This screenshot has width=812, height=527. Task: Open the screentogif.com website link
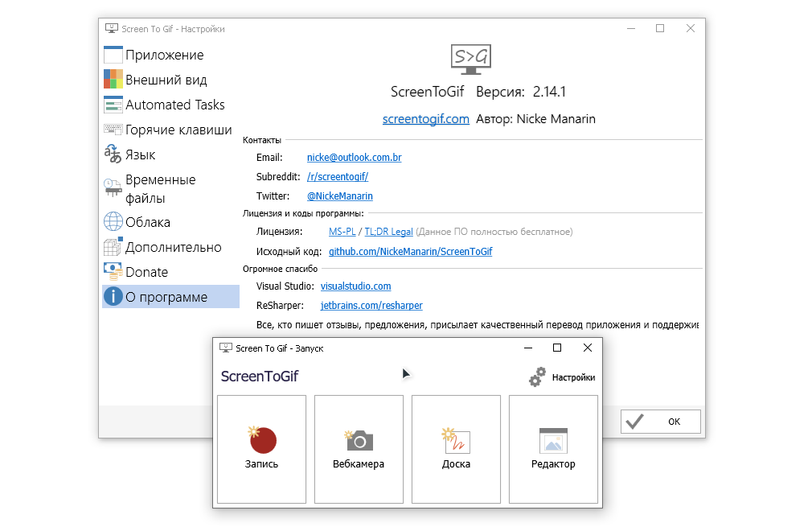(x=425, y=118)
